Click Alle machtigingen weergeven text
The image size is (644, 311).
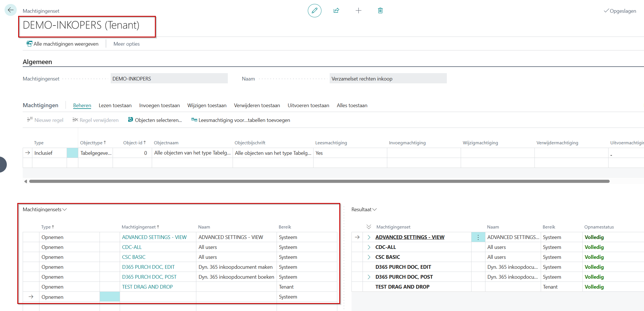tap(66, 44)
